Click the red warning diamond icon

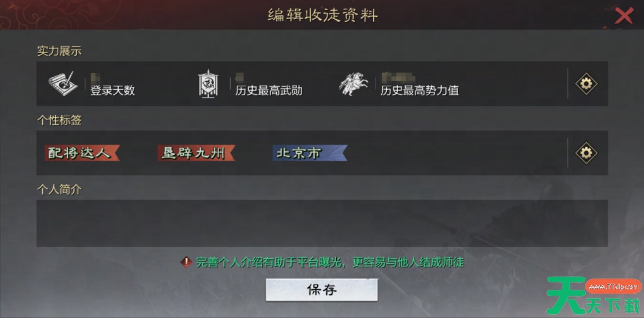(187, 262)
